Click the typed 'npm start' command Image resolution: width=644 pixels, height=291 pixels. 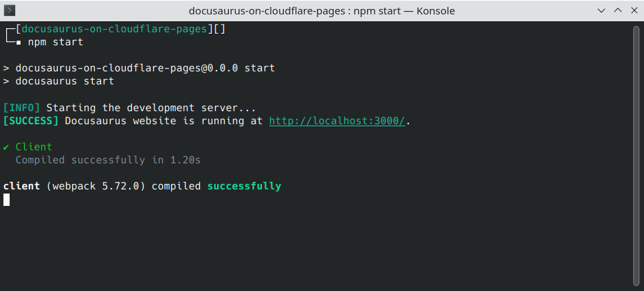point(56,43)
